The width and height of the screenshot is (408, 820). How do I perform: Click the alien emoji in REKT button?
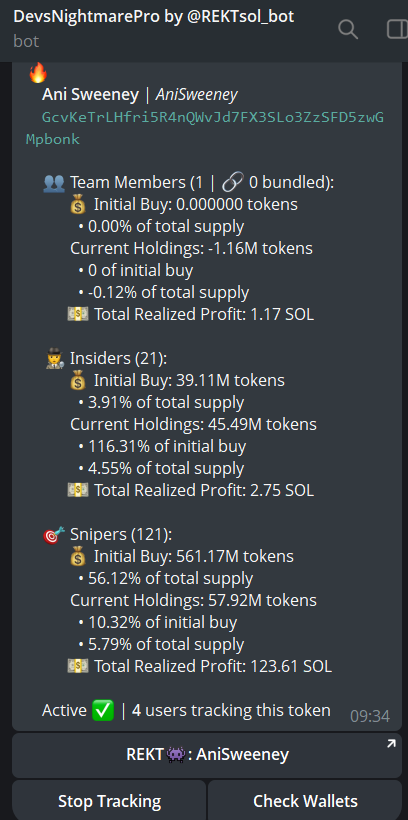tap(174, 755)
